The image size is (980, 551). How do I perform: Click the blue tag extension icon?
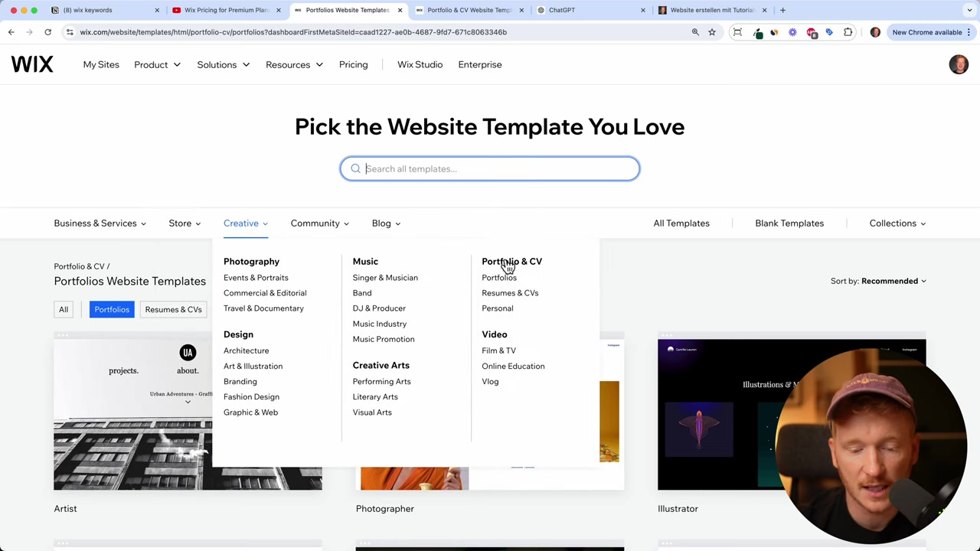click(x=829, y=32)
